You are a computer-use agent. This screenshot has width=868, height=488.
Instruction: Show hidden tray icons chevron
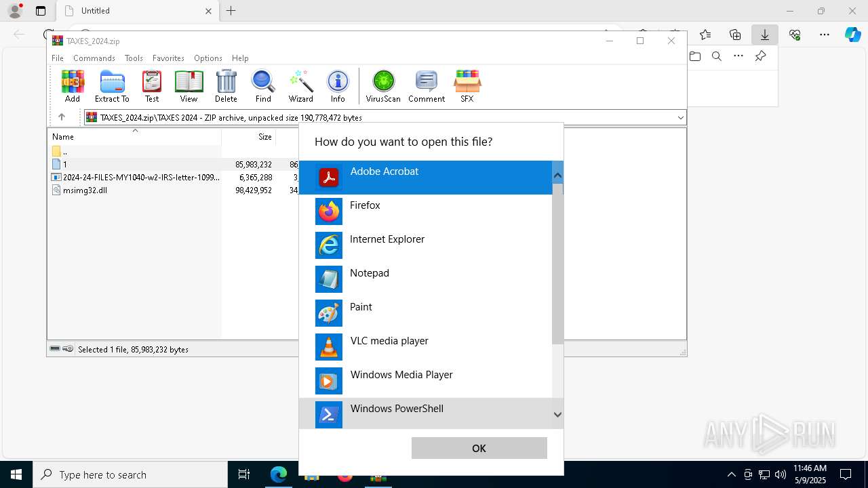point(731,474)
